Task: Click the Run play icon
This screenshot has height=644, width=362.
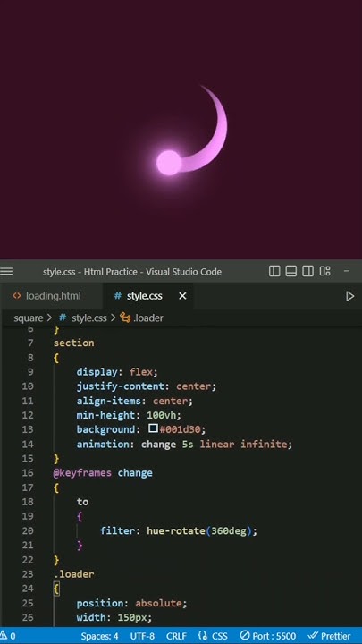Action: tap(349, 296)
